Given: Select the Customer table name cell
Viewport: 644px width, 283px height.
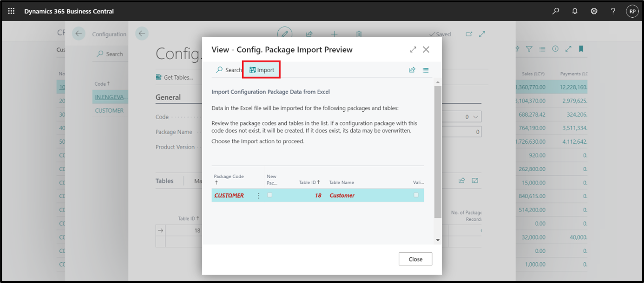Looking at the screenshot, I should pos(342,195).
